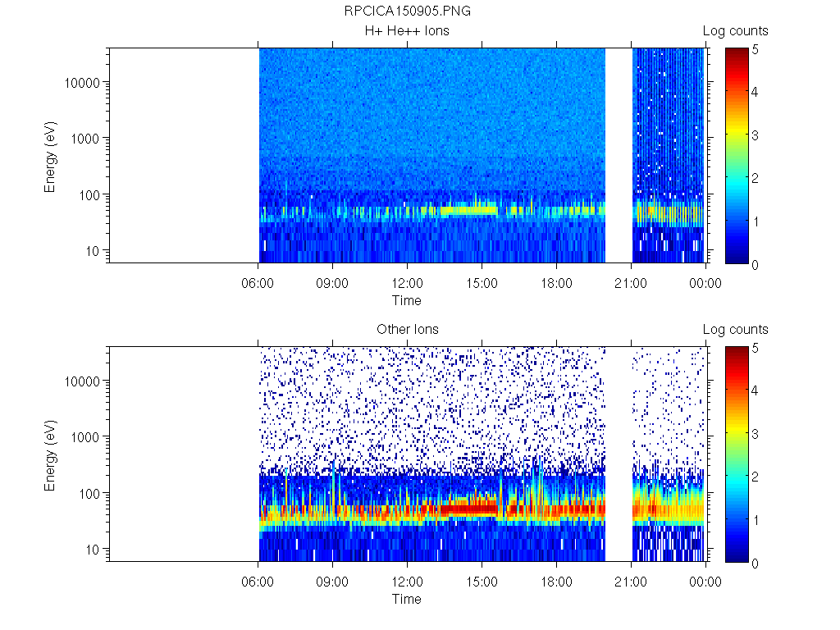Click the 18:00 tick label on top plot
840x630 pixels.
click(556, 283)
